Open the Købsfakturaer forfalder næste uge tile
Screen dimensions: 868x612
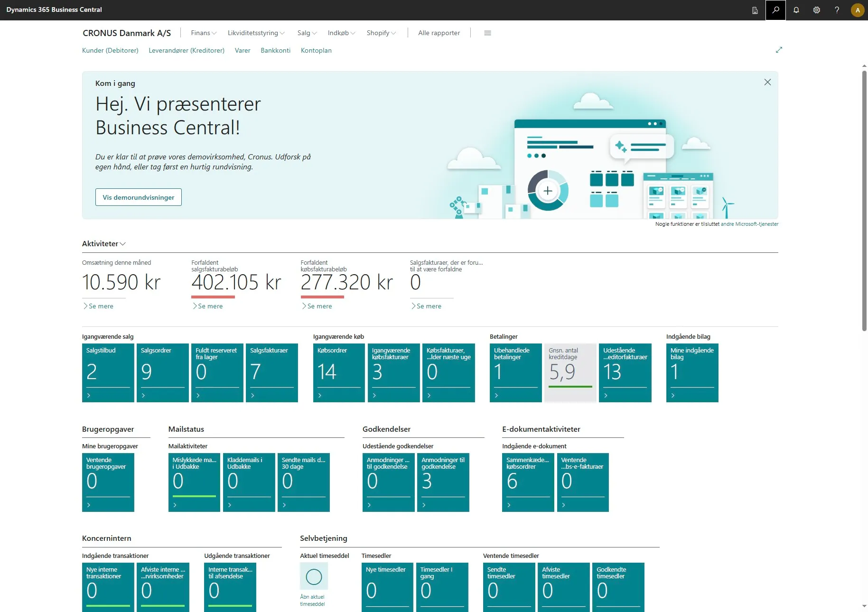[448, 373]
